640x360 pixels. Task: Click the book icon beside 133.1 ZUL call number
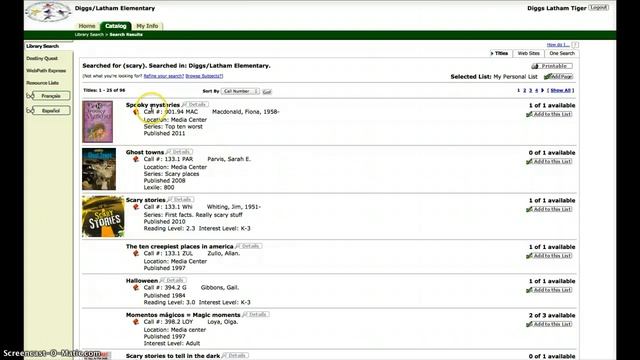tap(136, 253)
